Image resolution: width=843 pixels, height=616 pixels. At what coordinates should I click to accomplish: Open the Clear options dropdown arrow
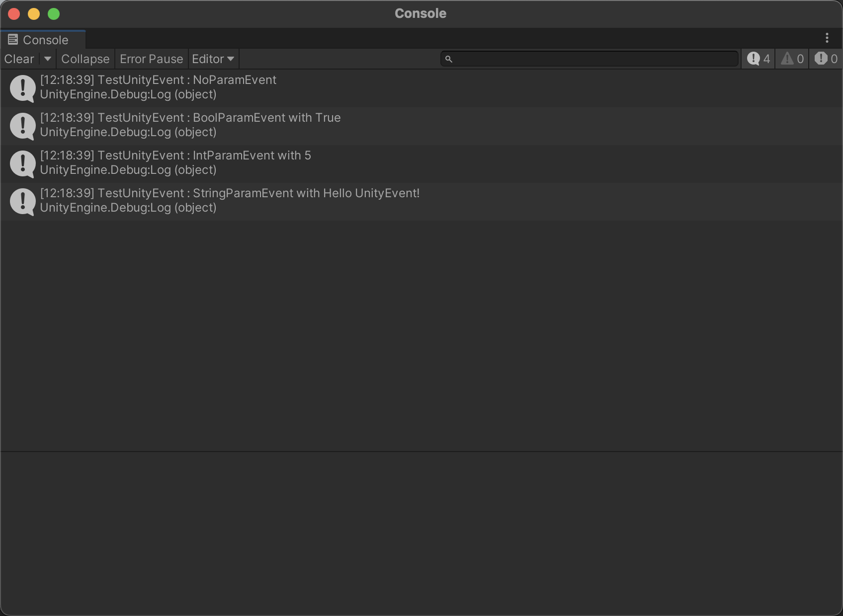(x=48, y=59)
